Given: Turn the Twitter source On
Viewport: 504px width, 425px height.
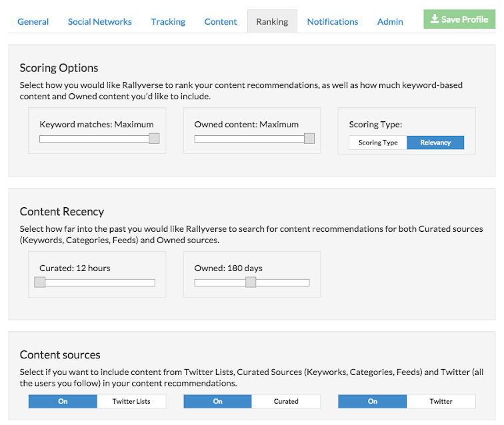Looking at the screenshot, I should (x=373, y=401).
